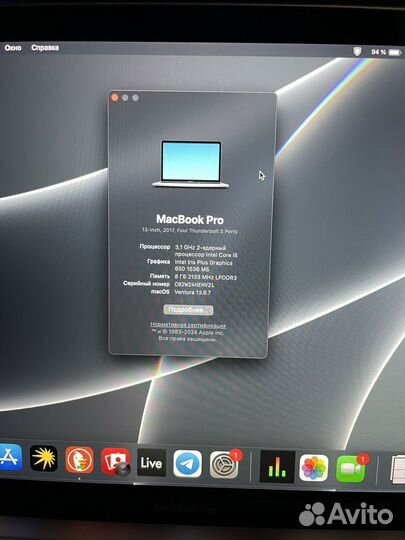Screen dimensions: 405x540
Task: Click the MacBook Pro laptop image
Action: tap(191, 164)
